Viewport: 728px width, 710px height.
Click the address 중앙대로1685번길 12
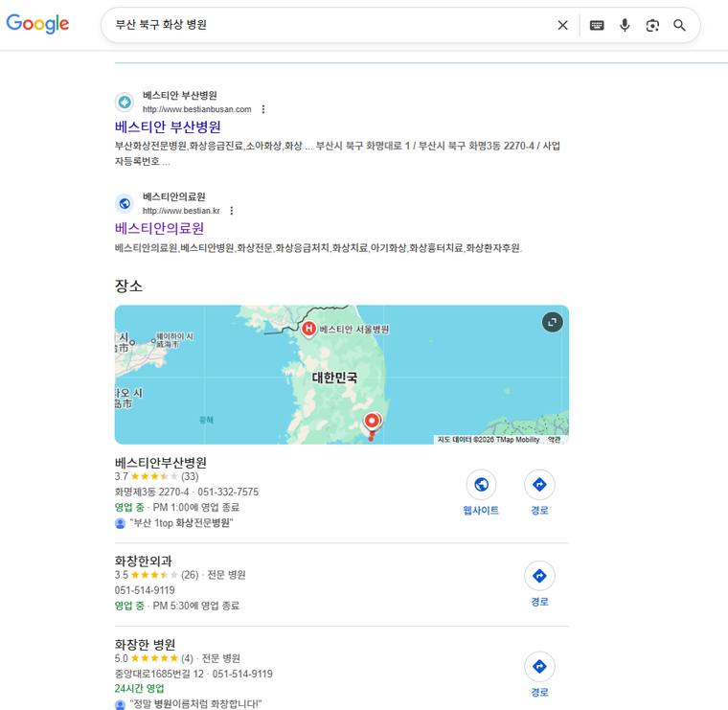[x=159, y=674]
